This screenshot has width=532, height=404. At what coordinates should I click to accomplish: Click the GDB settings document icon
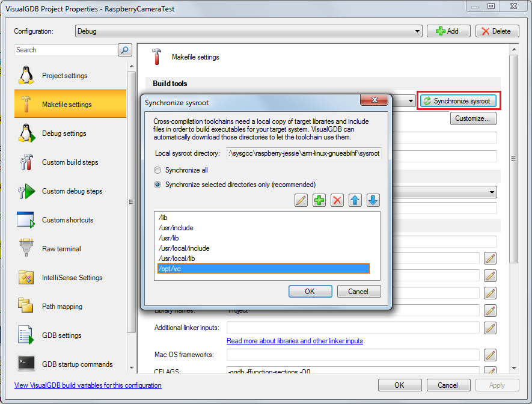point(26,335)
